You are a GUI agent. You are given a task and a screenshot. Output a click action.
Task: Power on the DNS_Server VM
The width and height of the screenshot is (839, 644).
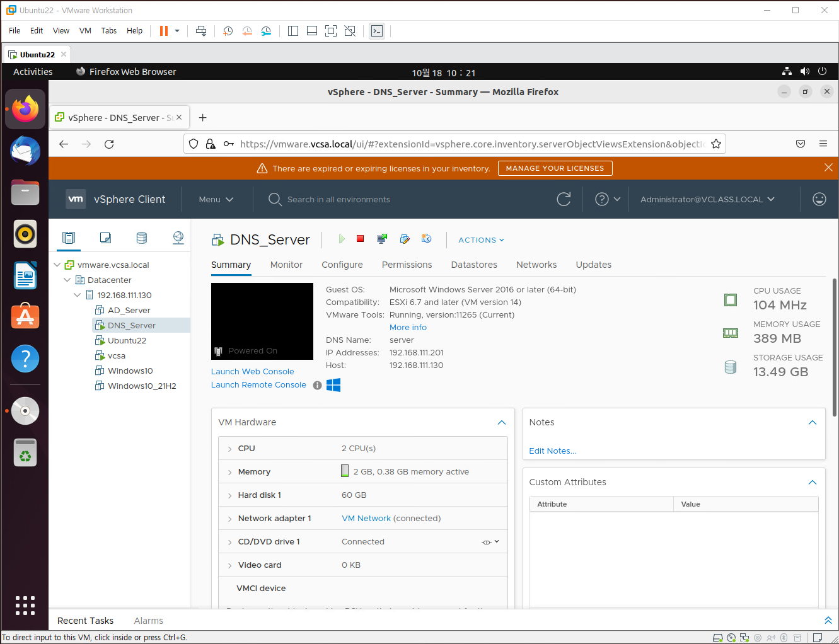coord(341,239)
